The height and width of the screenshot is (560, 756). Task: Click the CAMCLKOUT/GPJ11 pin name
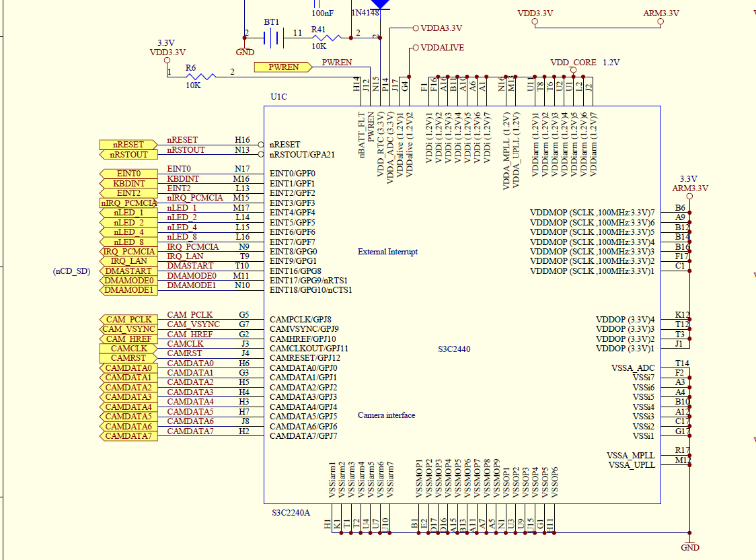click(x=309, y=349)
